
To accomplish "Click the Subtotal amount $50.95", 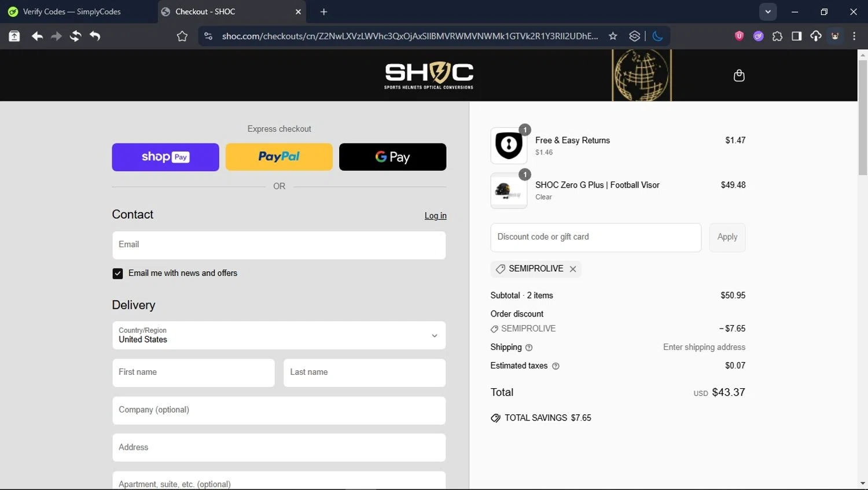I will (x=733, y=296).
